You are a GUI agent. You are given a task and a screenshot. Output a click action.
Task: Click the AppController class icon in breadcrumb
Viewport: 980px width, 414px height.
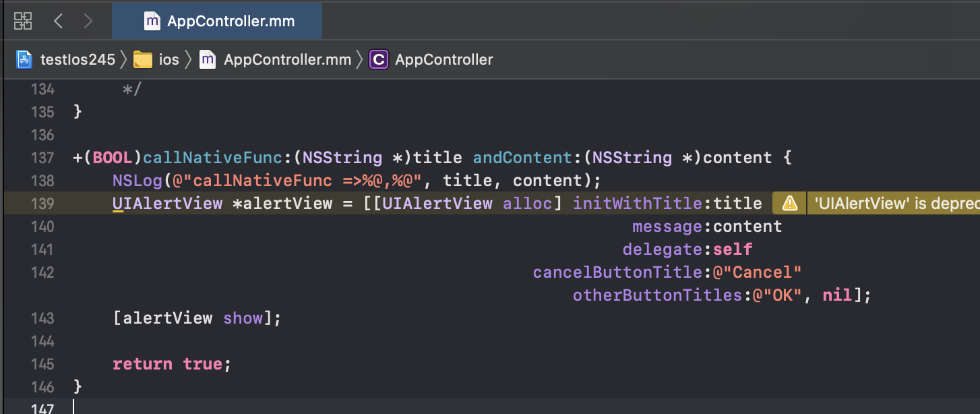coord(379,60)
